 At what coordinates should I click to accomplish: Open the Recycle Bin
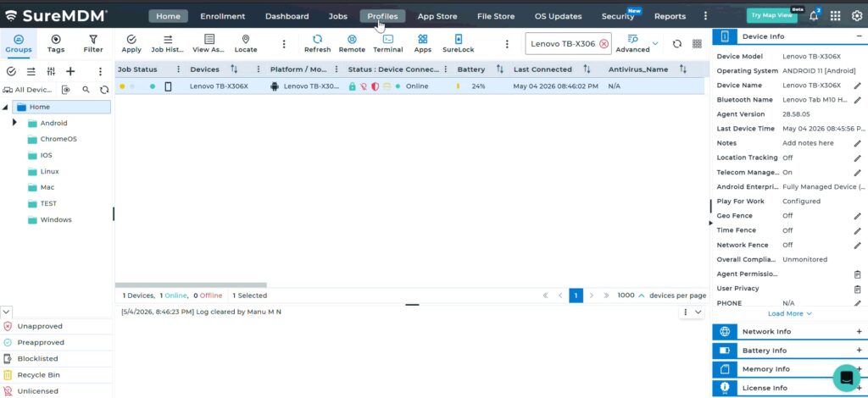point(39,375)
